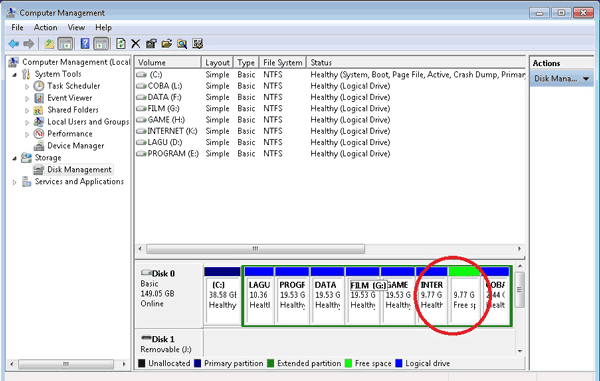Sort by the Layout column header
This screenshot has height=381, width=600.
pyautogui.click(x=217, y=62)
